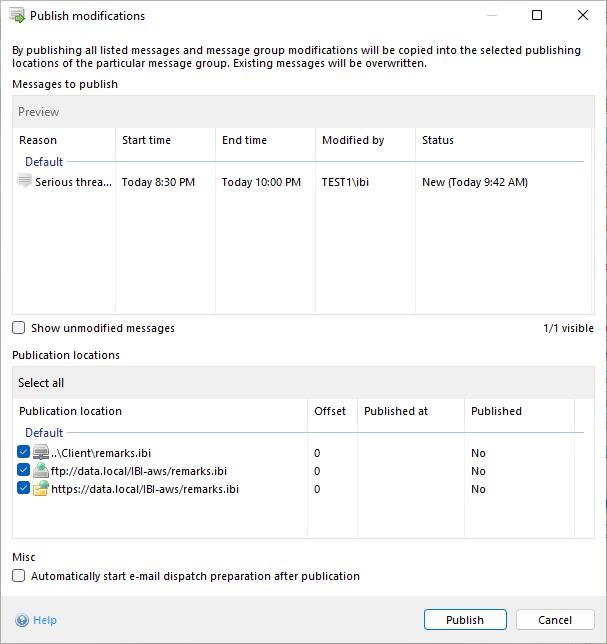
Task: Enable automatic e-mail dispatch preparation after publication
Action: click(x=19, y=576)
